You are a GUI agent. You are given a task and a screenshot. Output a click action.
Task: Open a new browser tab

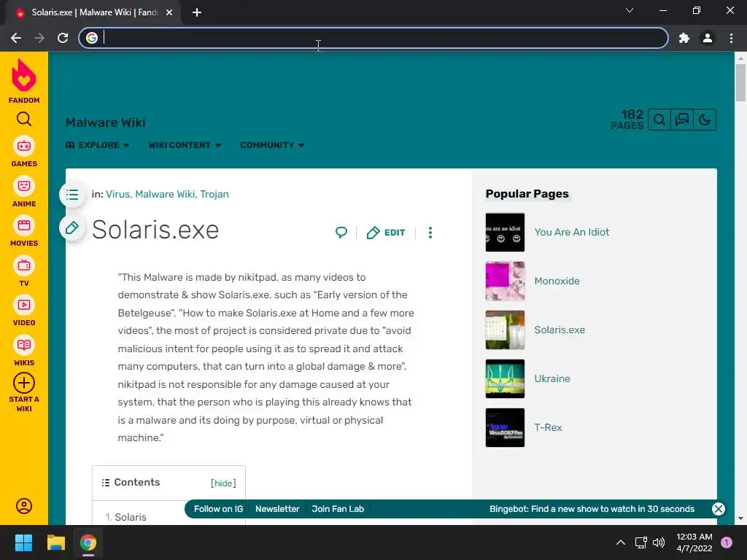[x=197, y=12]
